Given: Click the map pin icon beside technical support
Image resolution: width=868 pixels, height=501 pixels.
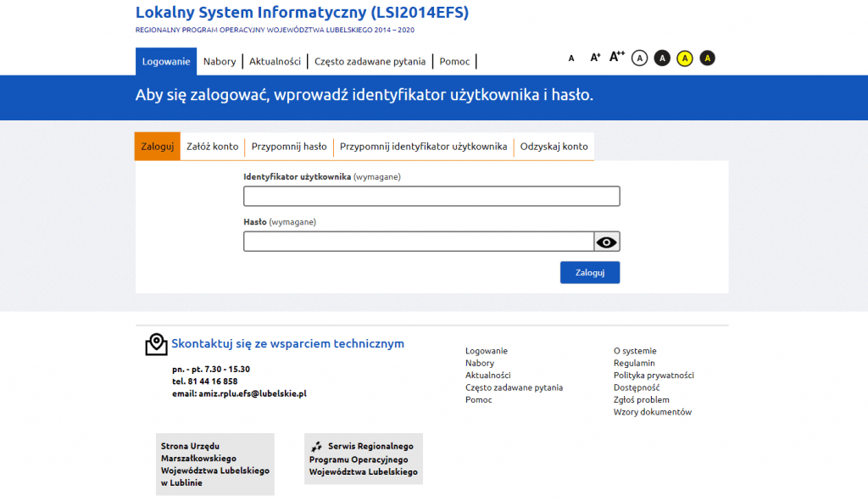Looking at the screenshot, I should click(156, 344).
